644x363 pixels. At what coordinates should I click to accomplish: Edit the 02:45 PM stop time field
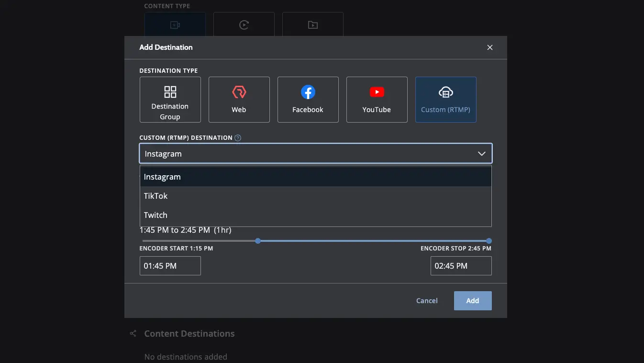(461, 266)
